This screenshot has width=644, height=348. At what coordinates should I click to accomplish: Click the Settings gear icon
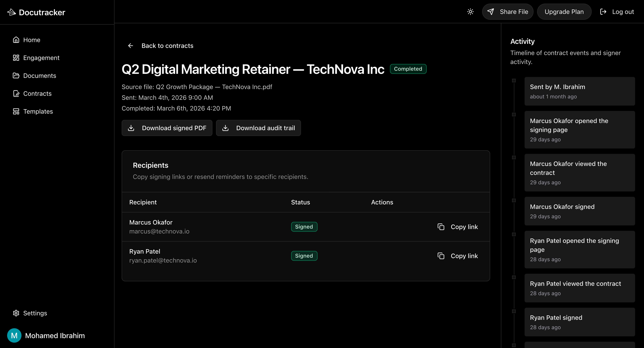pos(16,313)
